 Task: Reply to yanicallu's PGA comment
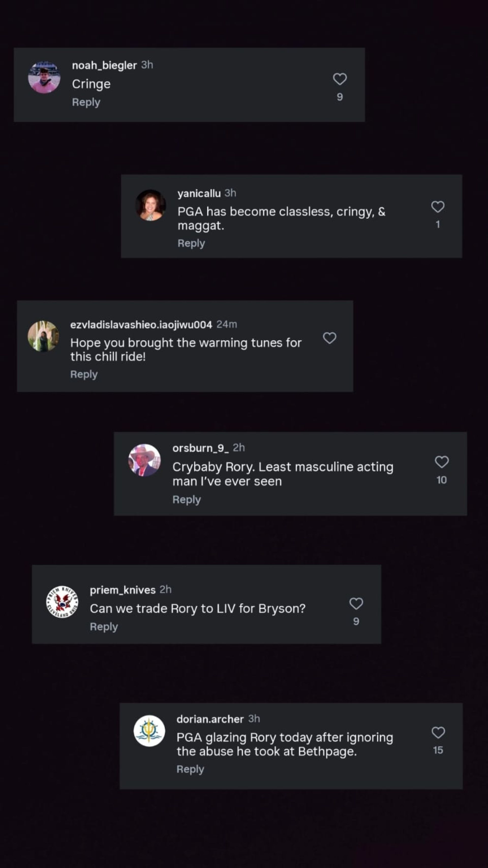point(191,243)
